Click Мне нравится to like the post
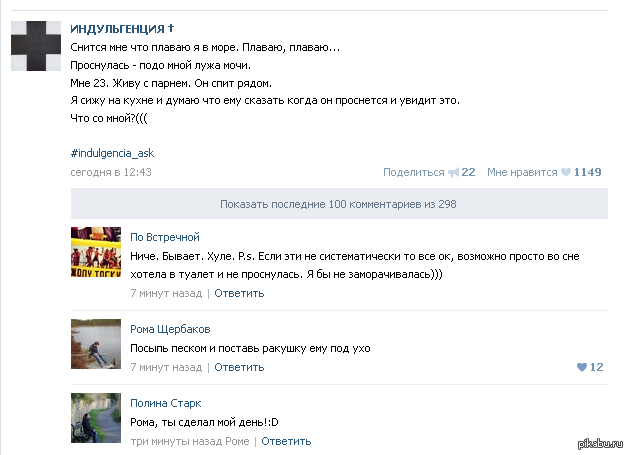Viewport: 628px width, 455px height. (522, 172)
